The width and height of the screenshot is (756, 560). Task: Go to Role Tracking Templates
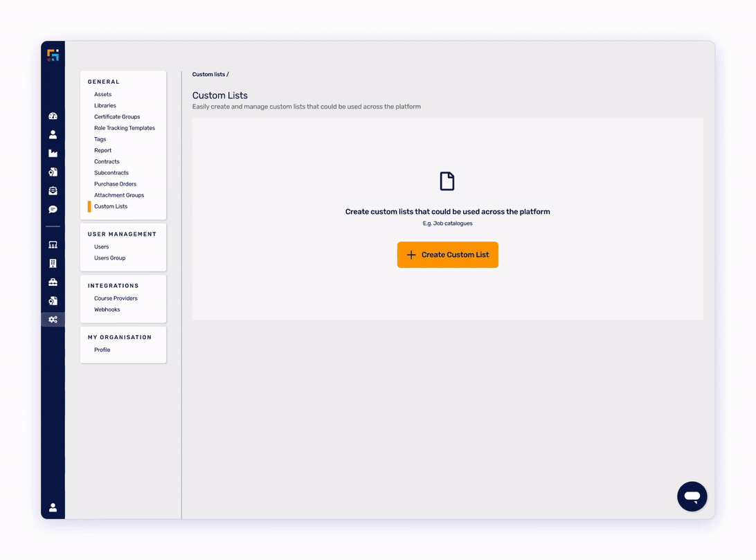(125, 128)
